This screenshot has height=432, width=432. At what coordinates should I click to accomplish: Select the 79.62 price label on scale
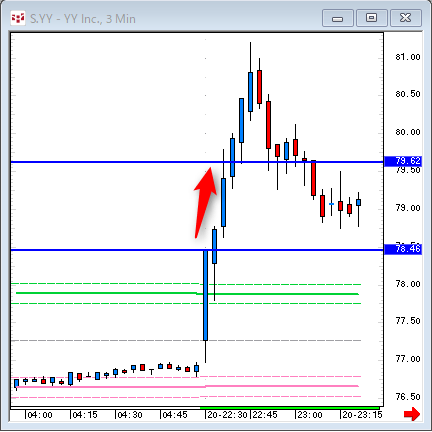point(403,161)
